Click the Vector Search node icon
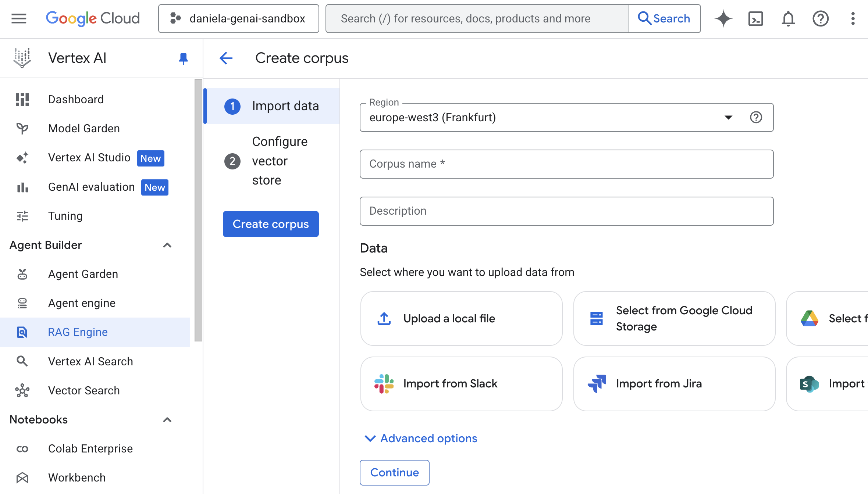 [22, 391]
